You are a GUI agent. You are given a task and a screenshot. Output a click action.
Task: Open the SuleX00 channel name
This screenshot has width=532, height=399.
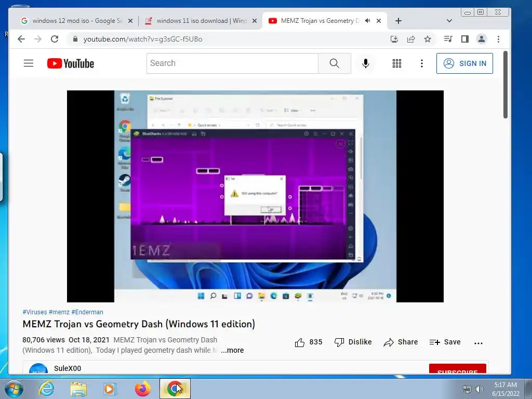(68, 368)
